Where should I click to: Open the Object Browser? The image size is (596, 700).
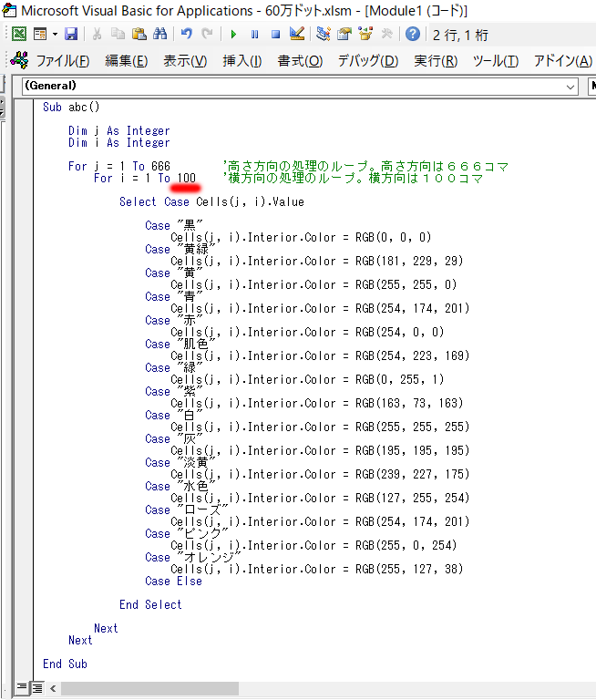(365, 34)
